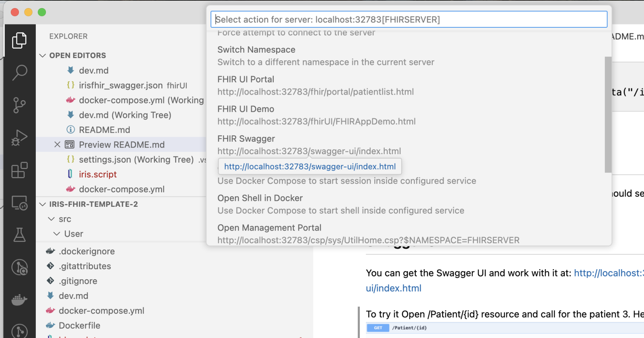Collapse the src folder

click(52, 219)
